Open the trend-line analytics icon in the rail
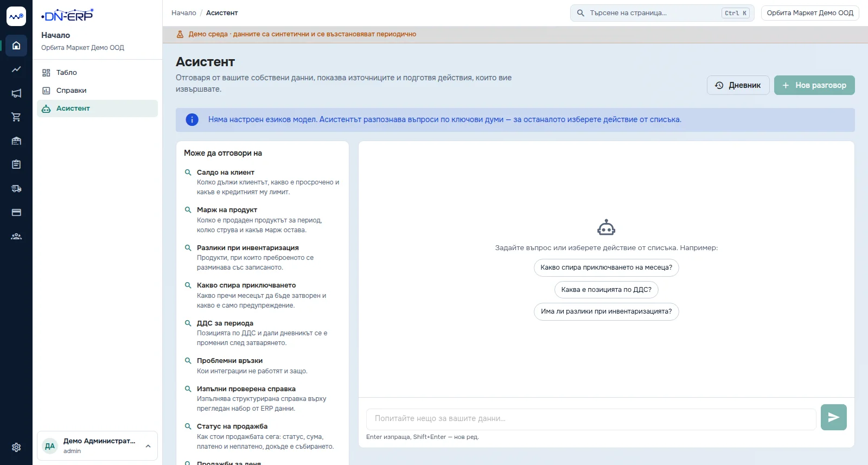This screenshot has width=868, height=465. coord(16,69)
